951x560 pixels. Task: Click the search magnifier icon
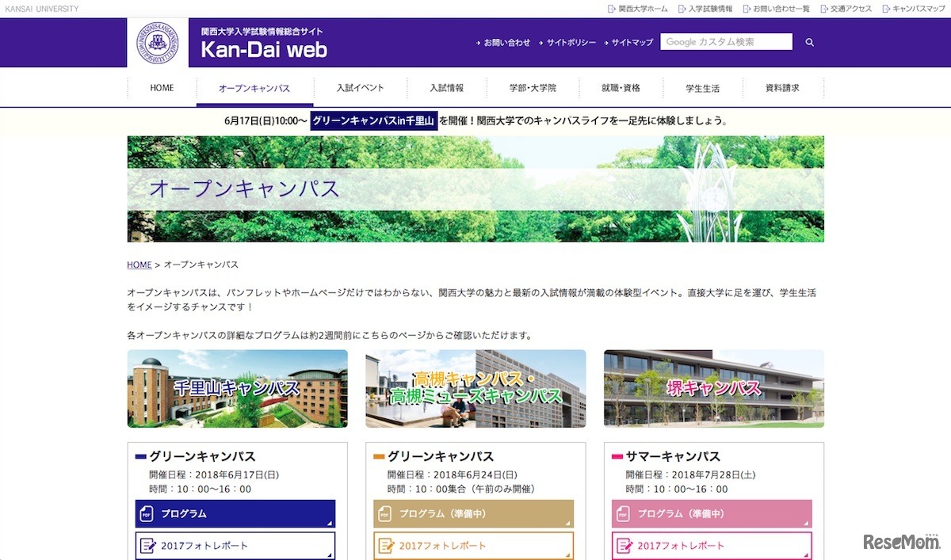pyautogui.click(x=810, y=42)
